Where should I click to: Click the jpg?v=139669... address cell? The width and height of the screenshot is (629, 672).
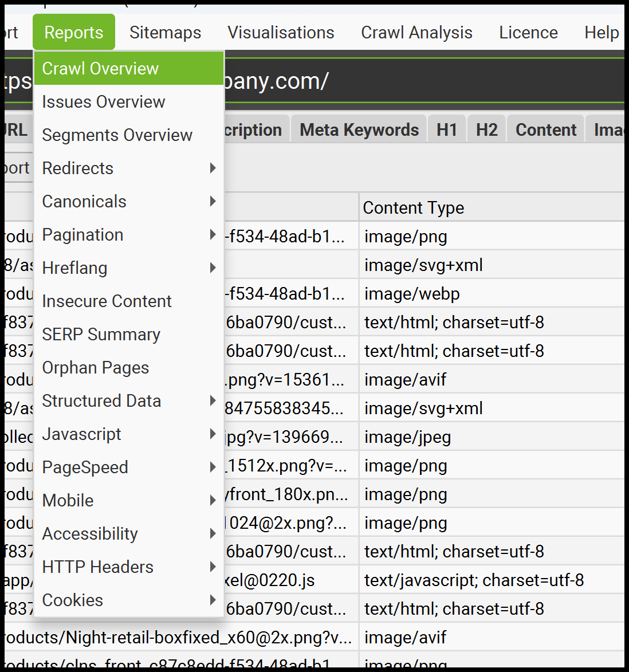(x=292, y=437)
